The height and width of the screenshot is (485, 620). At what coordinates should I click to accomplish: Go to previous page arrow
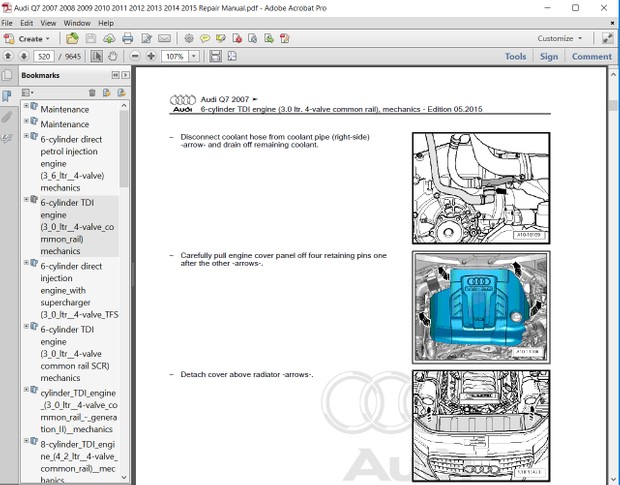click(x=8, y=56)
